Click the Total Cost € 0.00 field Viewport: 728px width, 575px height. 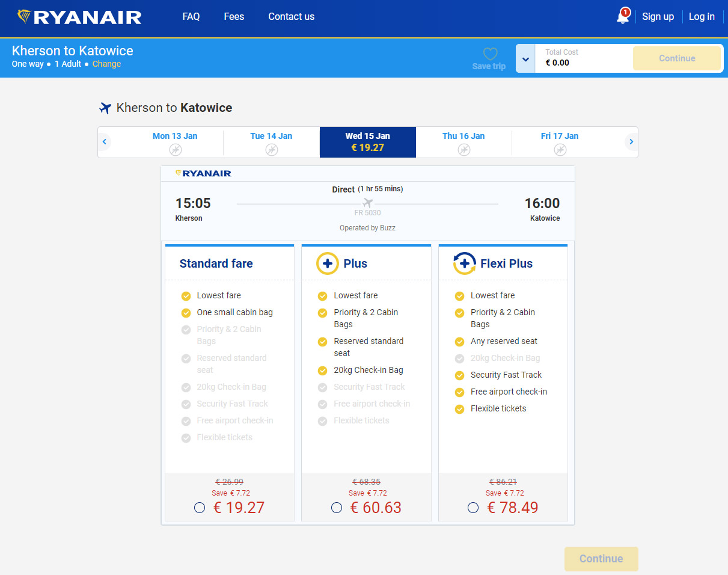[x=583, y=58]
